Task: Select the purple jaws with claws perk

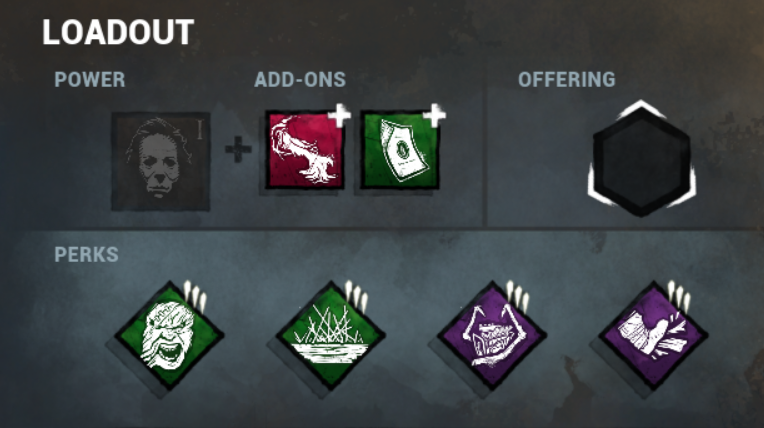Action: tap(492, 335)
